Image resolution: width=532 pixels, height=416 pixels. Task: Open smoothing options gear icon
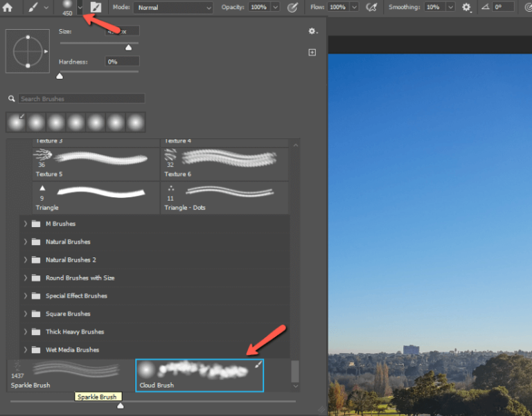[467, 8]
